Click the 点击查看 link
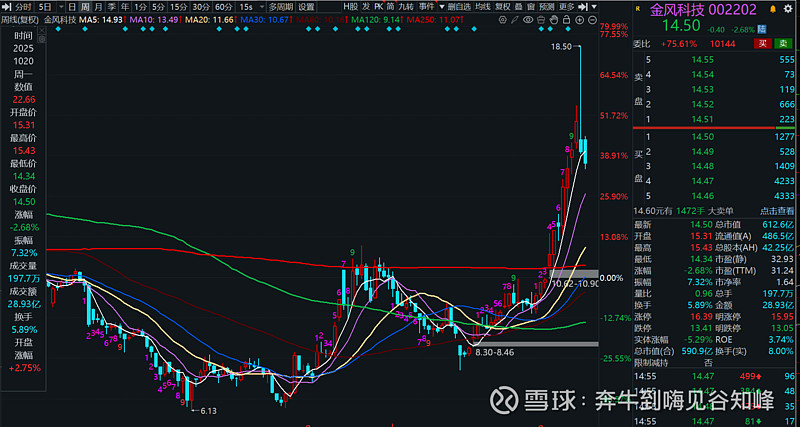The image size is (800, 427). click(x=777, y=211)
